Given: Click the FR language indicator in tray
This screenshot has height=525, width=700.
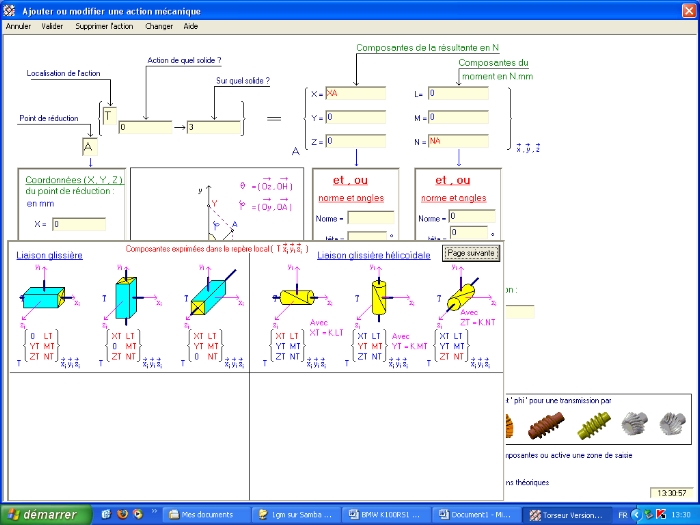Looking at the screenshot, I should [623, 515].
